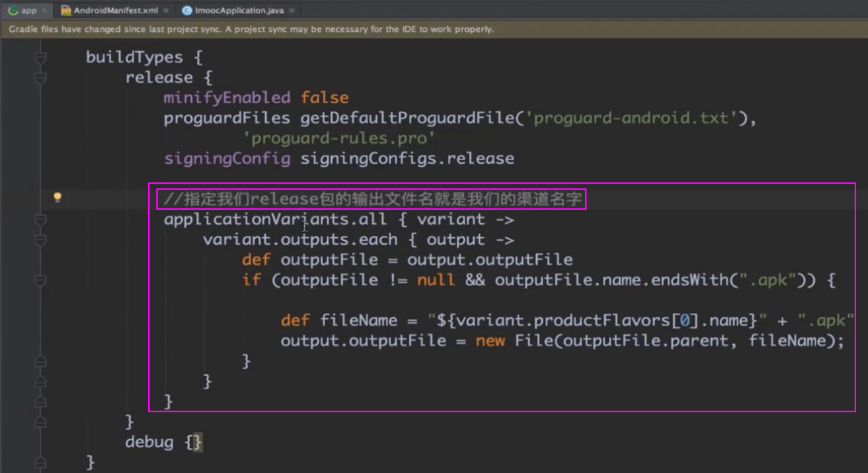Screen dimensions: 868x473
Task: Click 'outputFile.parent' argument
Action: [x=645, y=341]
